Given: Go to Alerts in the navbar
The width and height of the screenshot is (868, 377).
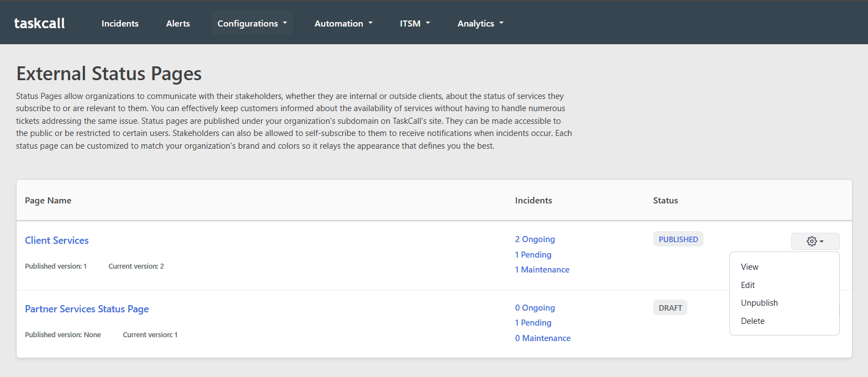Looking at the screenshot, I should (178, 23).
